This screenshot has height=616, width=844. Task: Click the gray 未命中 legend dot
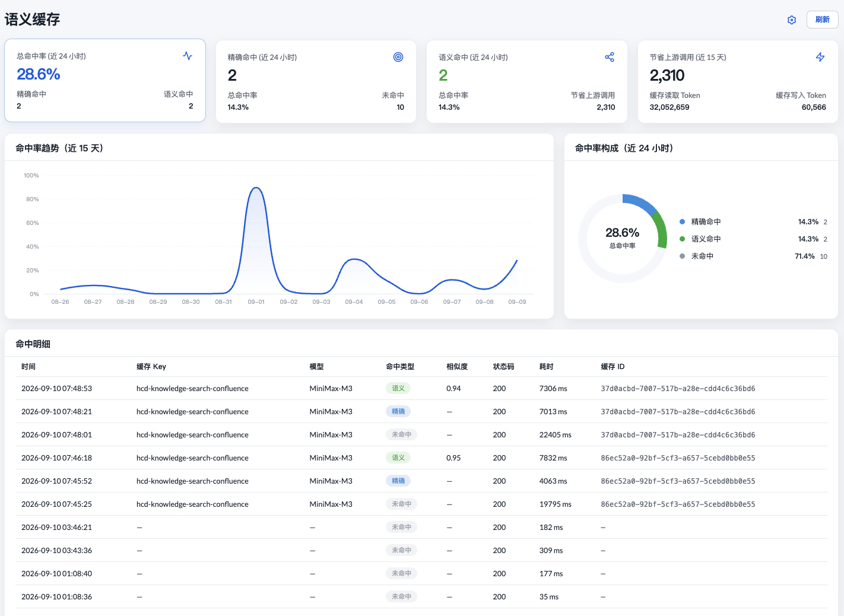click(x=682, y=256)
